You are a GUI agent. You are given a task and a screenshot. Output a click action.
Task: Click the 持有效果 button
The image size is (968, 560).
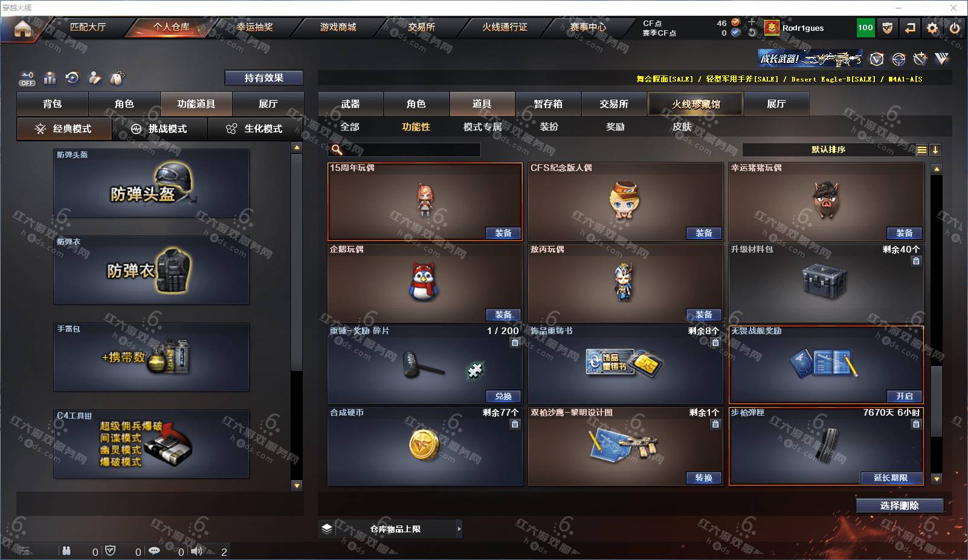coord(263,78)
